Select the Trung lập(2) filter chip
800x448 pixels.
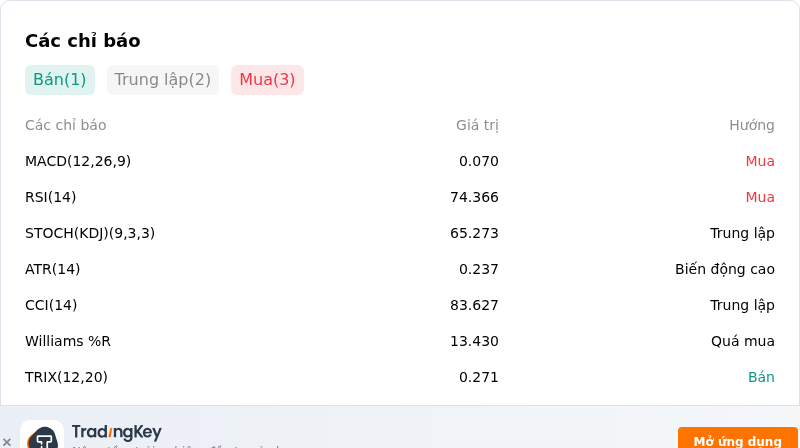click(x=163, y=80)
